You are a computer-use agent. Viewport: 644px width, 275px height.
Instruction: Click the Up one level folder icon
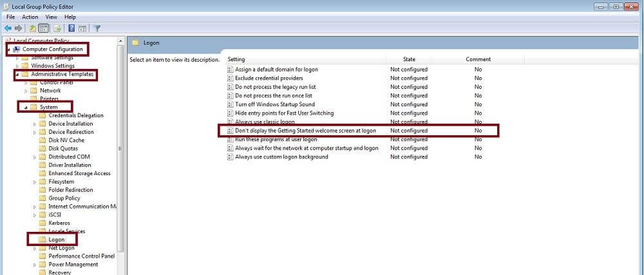(x=32, y=28)
